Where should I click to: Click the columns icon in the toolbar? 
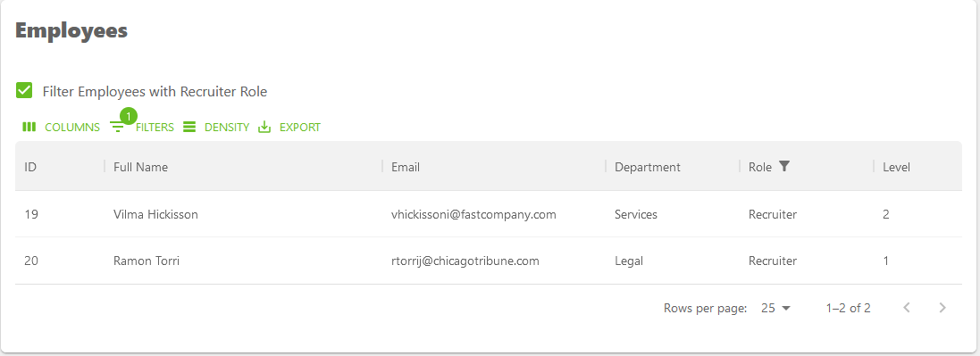pos(29,127)
